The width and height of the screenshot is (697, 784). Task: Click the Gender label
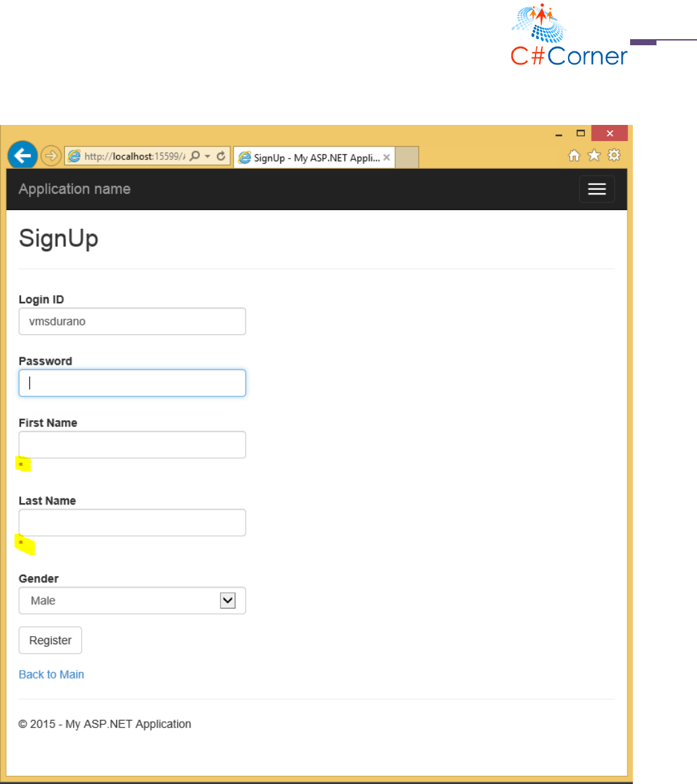click(38, 579)
